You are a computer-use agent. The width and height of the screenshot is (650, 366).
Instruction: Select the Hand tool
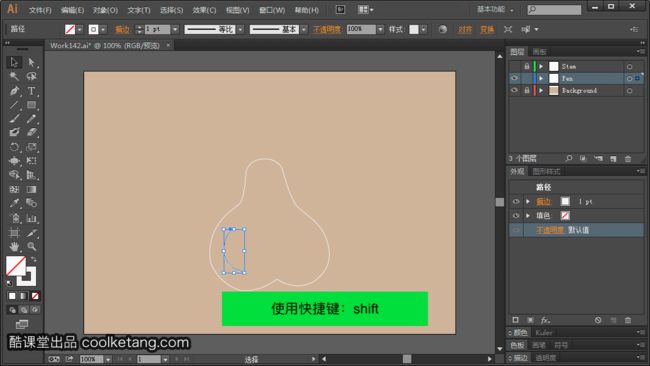(14, 247)
